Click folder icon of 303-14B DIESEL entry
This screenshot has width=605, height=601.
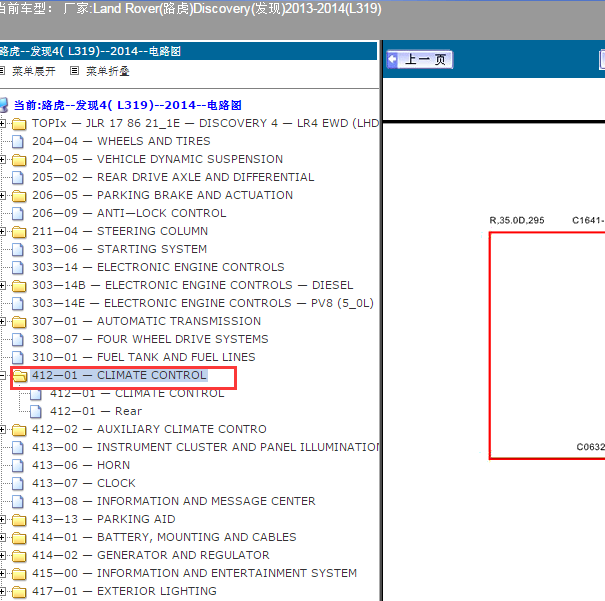pyautogui.click(x=19, y=285)
